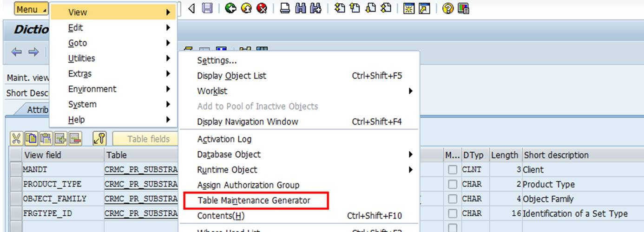Click the Print icon
The height and width of the screenshot is (232, 644).
pyautogui.click(x=285, y=8)
